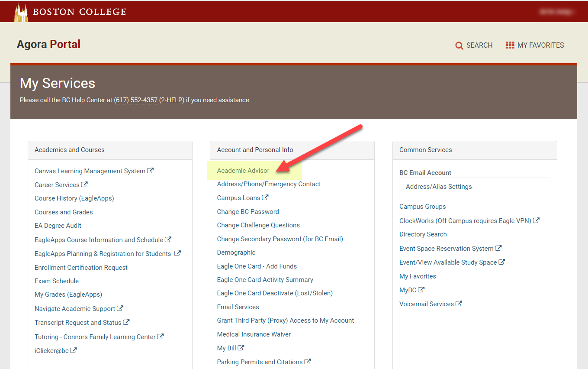Click the BC Email Account heading
This screenshot has height=369, width=588.
[425, 173]
